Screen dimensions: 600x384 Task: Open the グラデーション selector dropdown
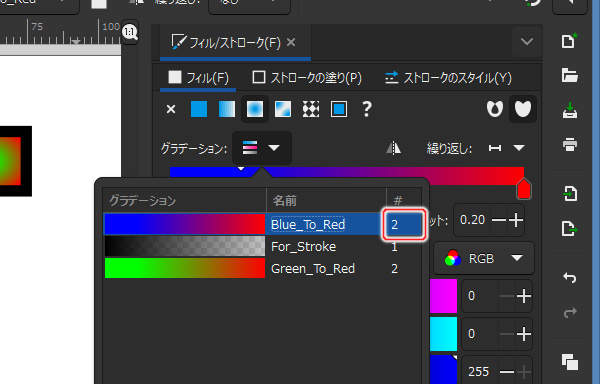coord(262,148)
